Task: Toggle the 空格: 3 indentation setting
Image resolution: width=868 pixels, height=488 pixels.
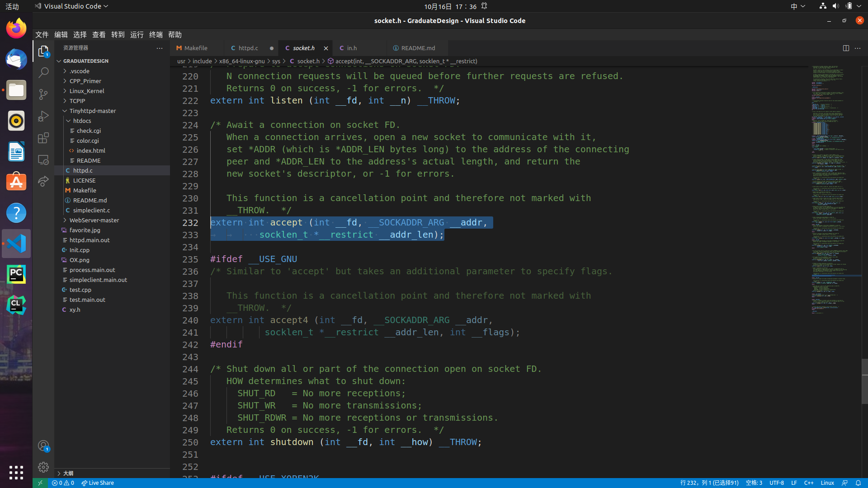Action: (754, 483)
